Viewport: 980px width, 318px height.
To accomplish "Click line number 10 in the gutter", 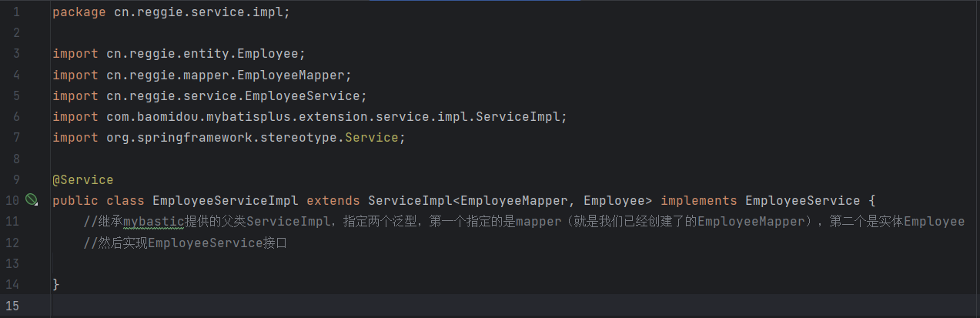I will (x=12, y=201).
